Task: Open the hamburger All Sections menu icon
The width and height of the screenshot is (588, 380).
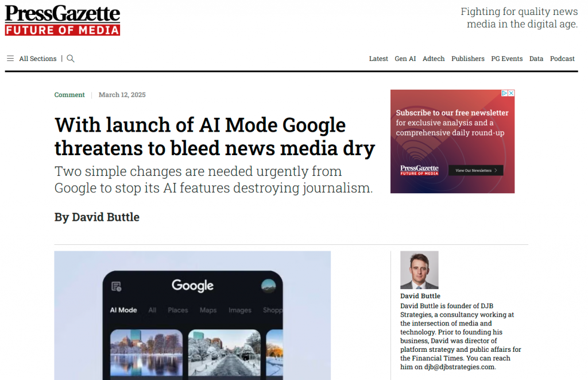Action: point(10,59)
